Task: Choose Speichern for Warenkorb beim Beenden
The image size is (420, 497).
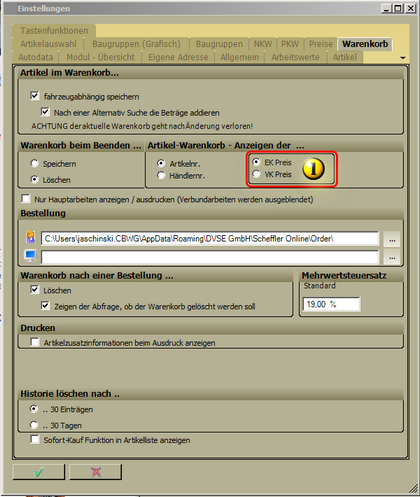Action: coord(34,163)
